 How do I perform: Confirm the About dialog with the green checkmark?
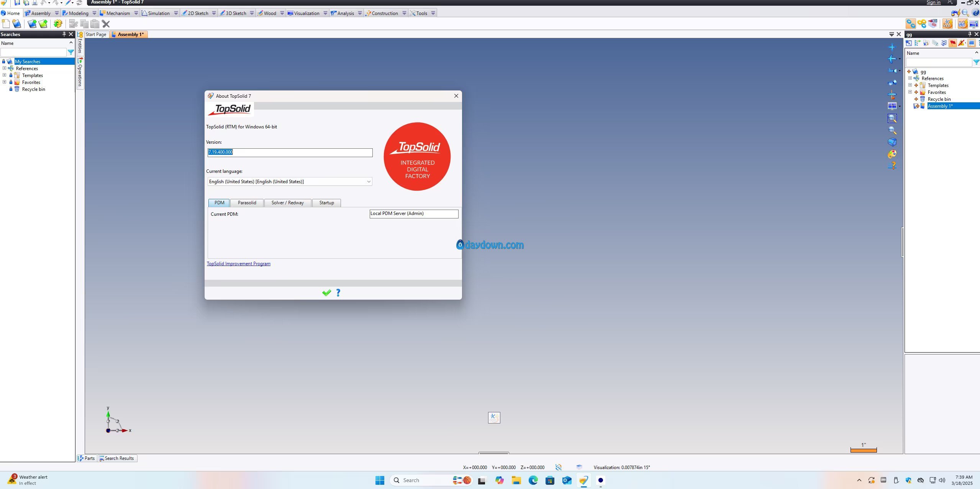(x=326, y=293)
